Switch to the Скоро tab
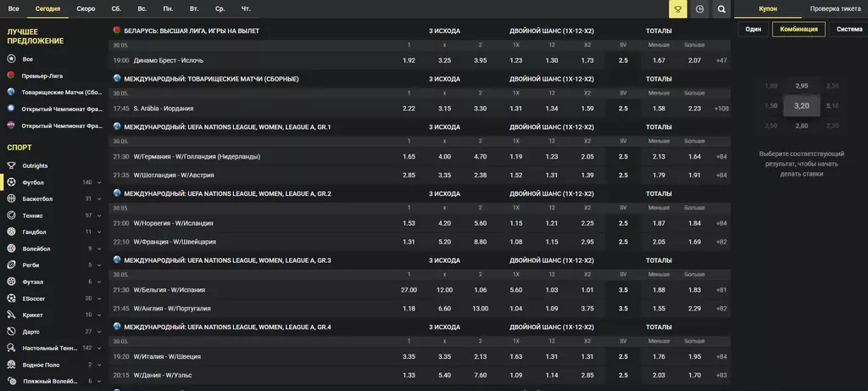Screen dimensions: 868x391 [x=86, y=8]
